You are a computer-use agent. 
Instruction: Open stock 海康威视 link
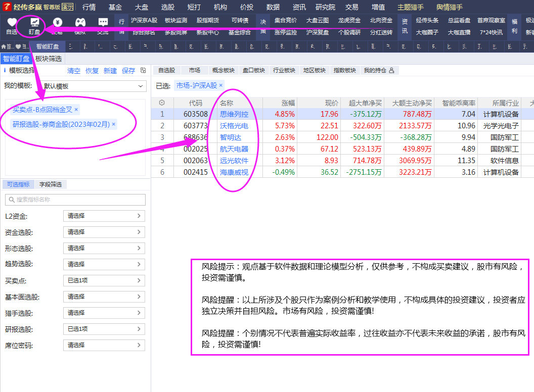[234, 172]
